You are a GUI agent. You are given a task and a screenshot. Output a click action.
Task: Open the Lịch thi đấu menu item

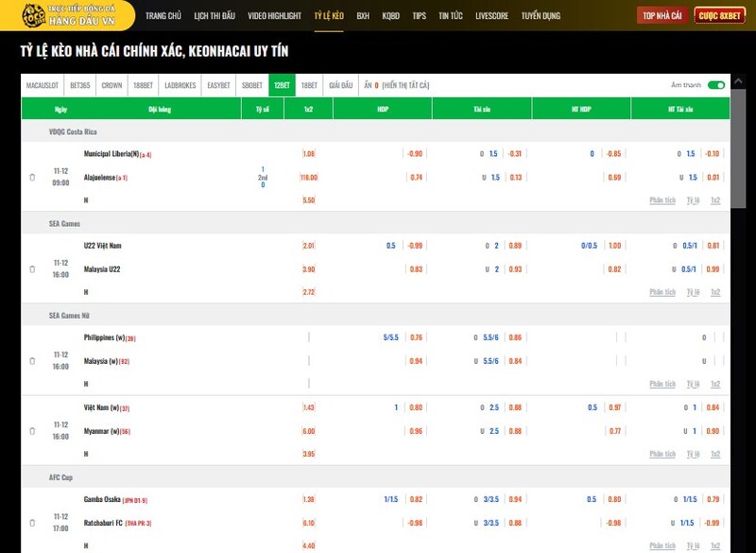[x=215, y=16]
